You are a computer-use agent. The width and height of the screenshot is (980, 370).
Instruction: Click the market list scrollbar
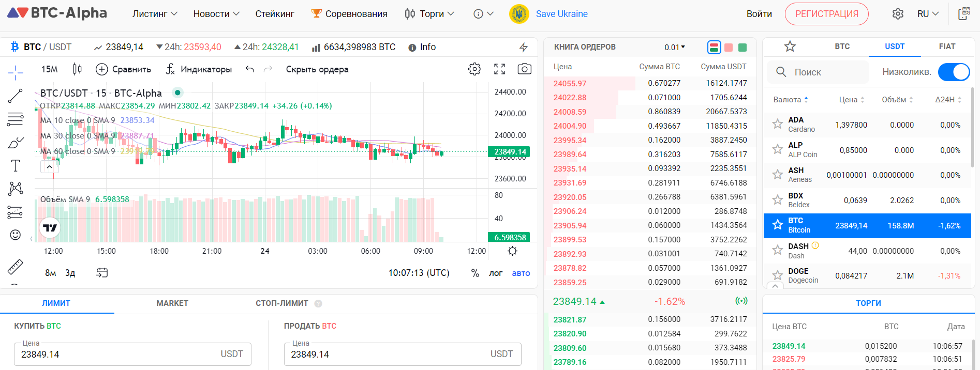coord(973,127)
